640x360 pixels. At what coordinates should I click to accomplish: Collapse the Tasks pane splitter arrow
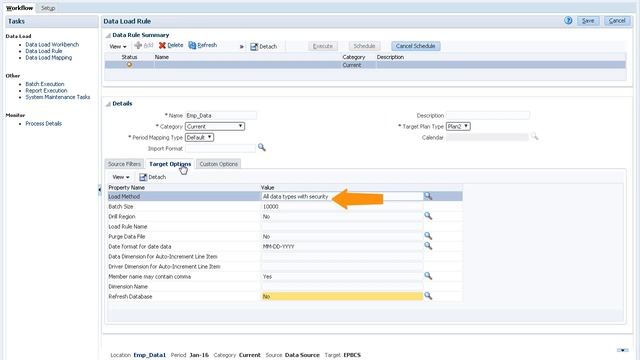pos(100,189)
